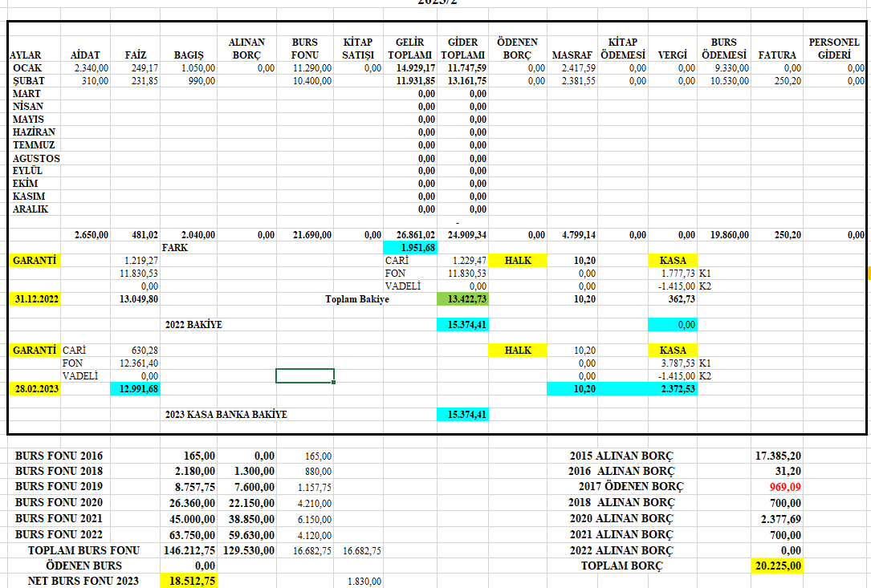Select the yellow 31.12.2022 date cell

(x=35, y=298)
